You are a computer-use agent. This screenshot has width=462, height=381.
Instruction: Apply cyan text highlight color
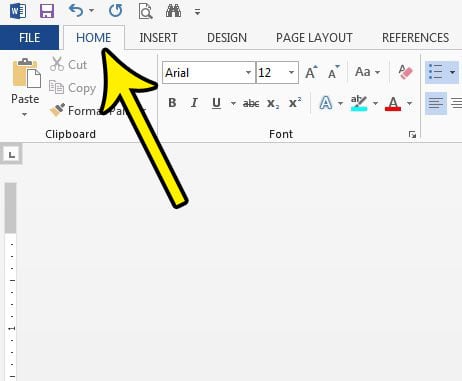(x=359, y=103)
